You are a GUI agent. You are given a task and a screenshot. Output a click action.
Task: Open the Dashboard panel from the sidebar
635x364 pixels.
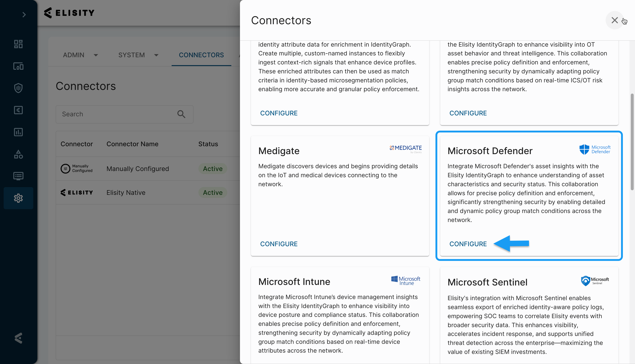tap(18, 44)
